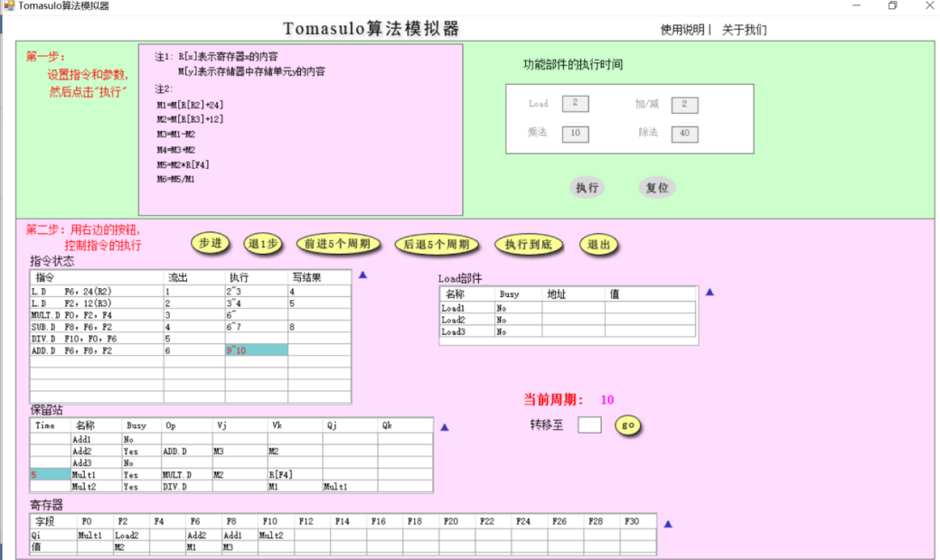Click the 步进 single-step button

210,243
